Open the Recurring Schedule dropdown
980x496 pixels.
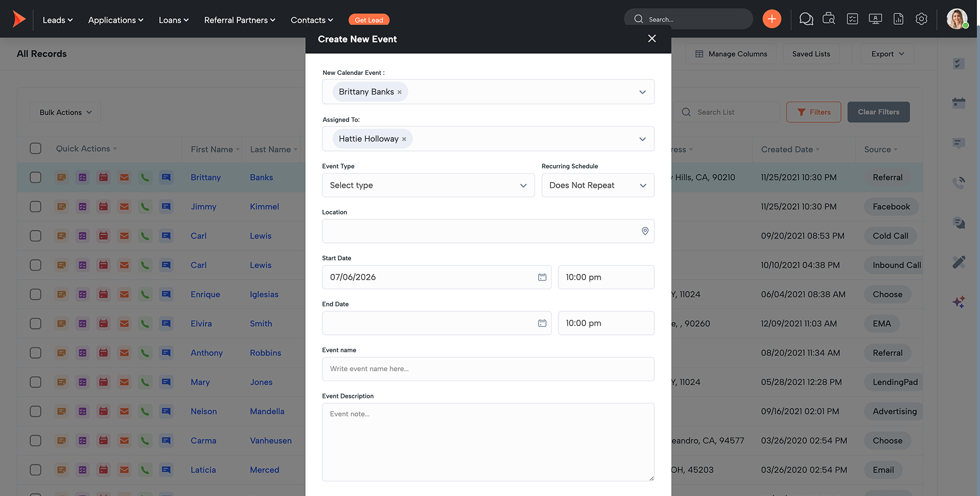tap(598, 185)
